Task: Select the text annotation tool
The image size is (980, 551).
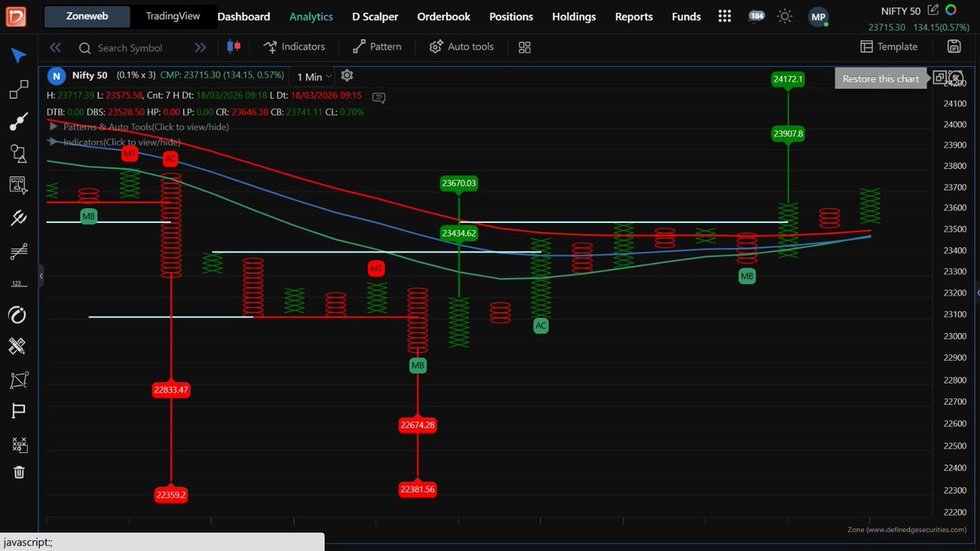Action: click(18, 185)
